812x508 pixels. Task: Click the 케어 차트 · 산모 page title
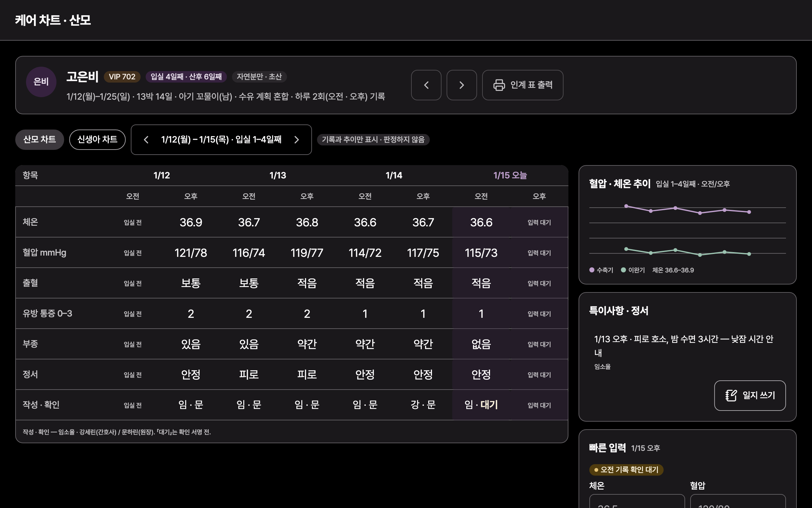click(x=53, y=20)
